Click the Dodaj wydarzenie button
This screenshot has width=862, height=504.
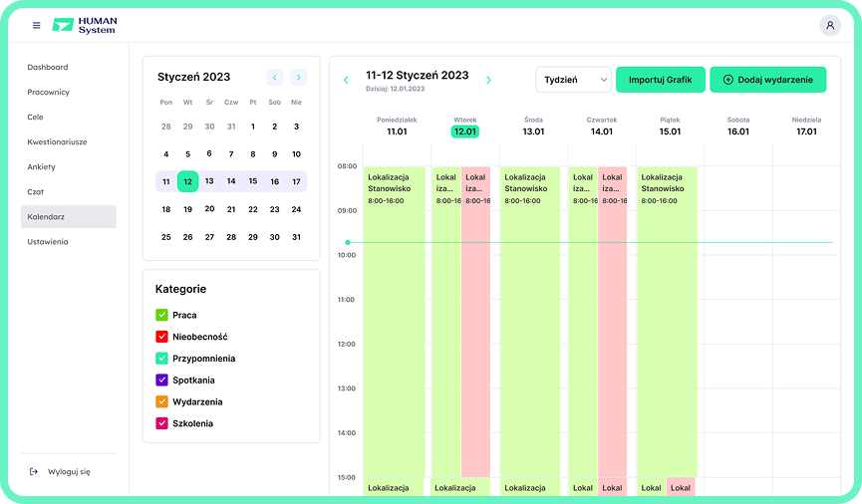(x=767, y=80)
